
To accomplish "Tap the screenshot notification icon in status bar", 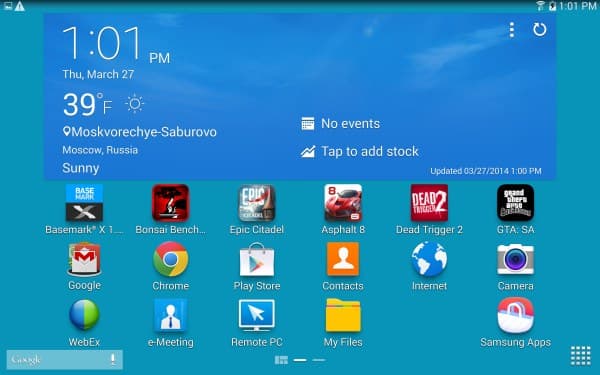I will [x=8, y=5].
